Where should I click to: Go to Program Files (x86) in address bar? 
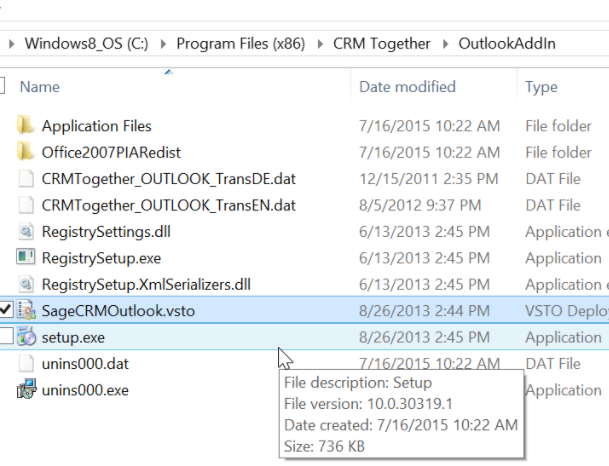pos(241,43)
